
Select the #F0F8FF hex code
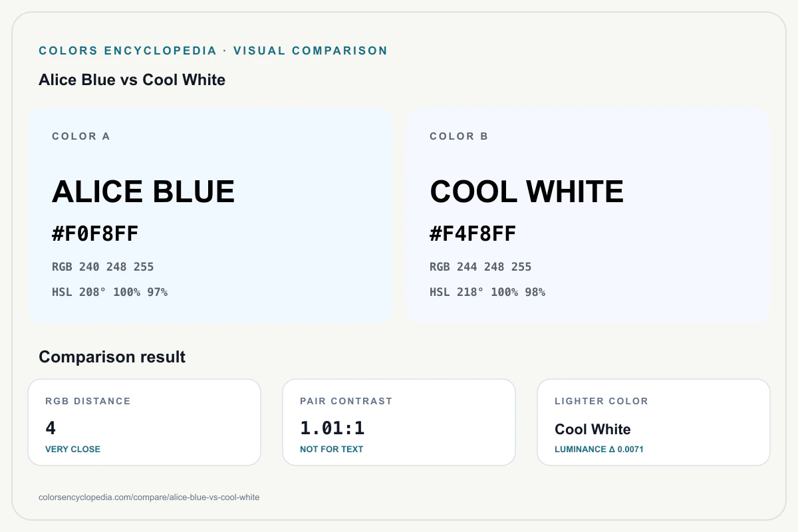coord(95,235)
